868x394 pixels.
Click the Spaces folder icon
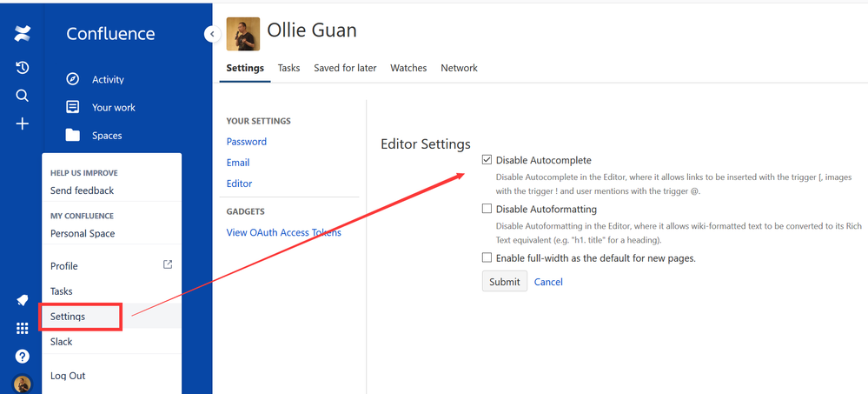(x=72, y=135)
